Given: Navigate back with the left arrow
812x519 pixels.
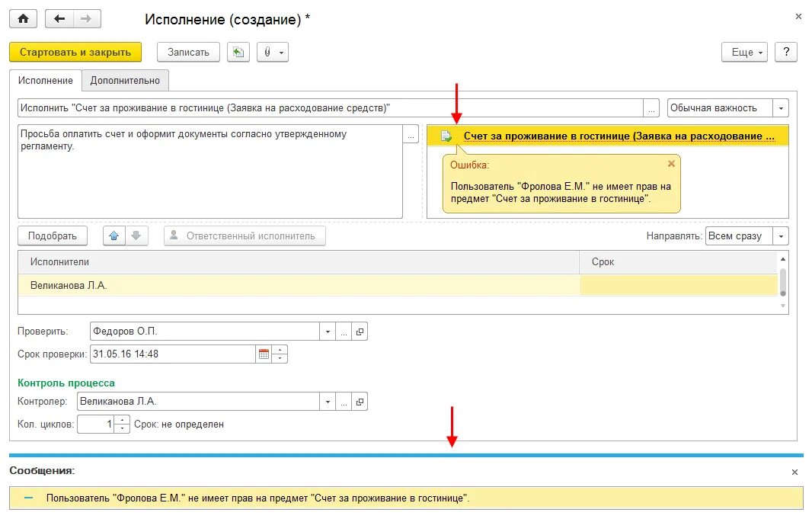Looking at the screenshot, I should click(x=59, y=19).
